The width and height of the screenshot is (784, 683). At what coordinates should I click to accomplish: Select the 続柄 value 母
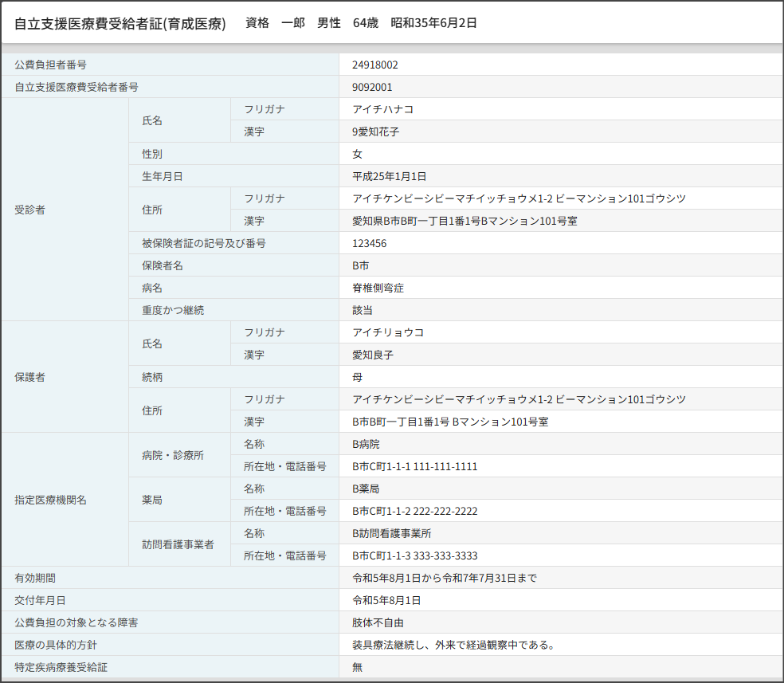[x=353, y=377]
